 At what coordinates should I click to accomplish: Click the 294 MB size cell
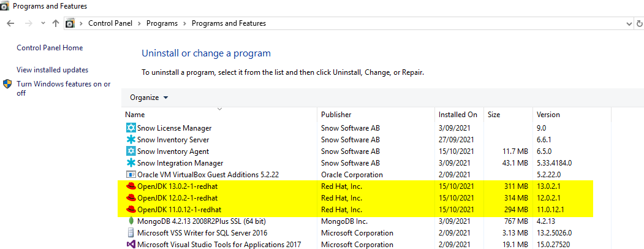pyautogui.click(x=515, y=210)
